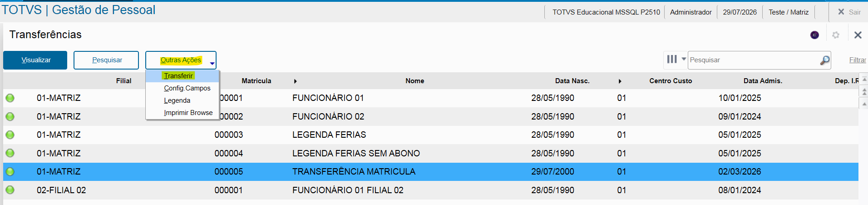Click the purple round icon near gear

point(815,35)
